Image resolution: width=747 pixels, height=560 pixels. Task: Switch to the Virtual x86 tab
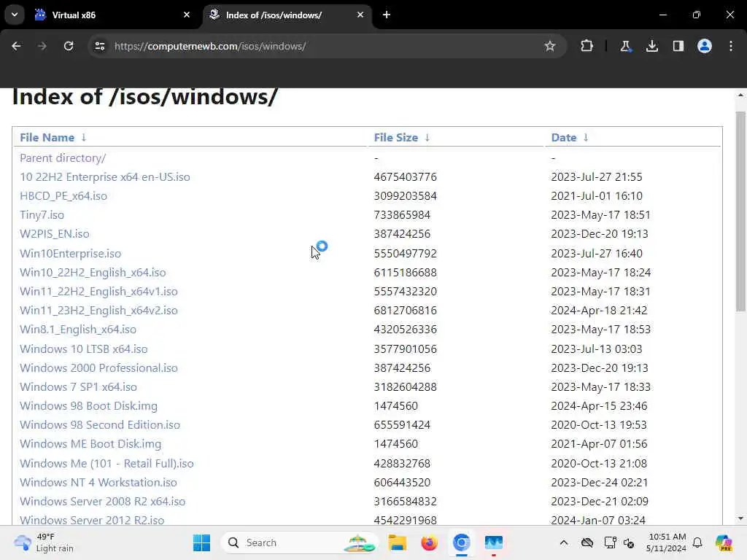pyautogui.click(x=113, y=15)
